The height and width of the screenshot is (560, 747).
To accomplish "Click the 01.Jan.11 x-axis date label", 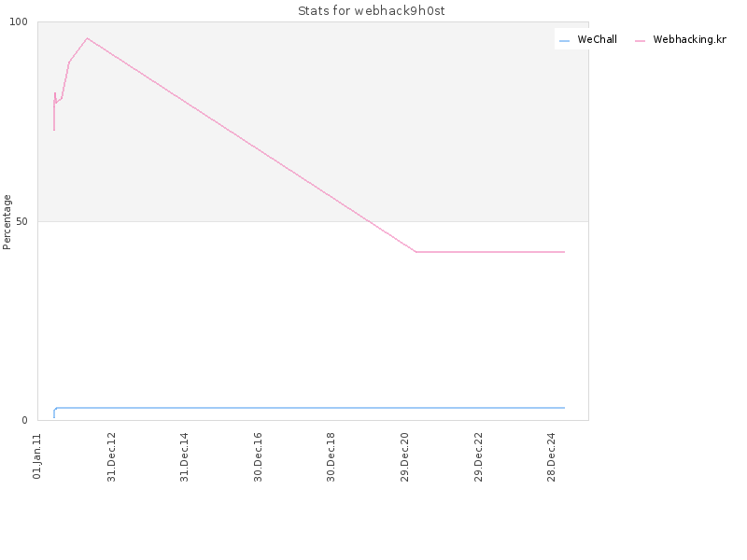I will [x=37, y=456].
